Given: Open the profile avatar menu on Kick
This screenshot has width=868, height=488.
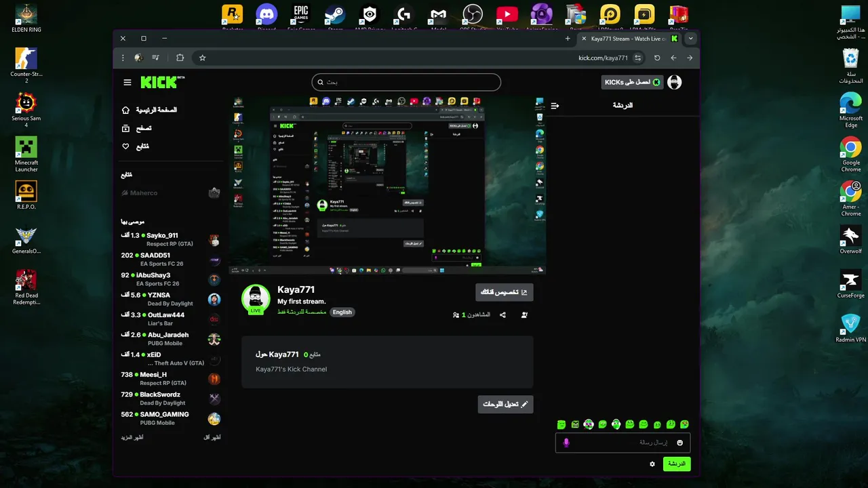Looking at the screenshot, I should pos(674,82).
